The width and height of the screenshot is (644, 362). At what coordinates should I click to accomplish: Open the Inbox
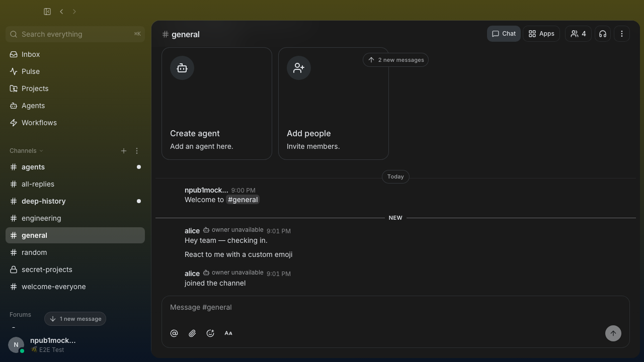pos(75,54)
